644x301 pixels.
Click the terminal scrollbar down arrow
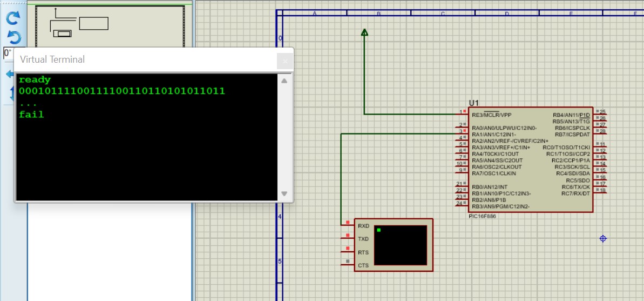pyautogui.click(x=284, y=193)
